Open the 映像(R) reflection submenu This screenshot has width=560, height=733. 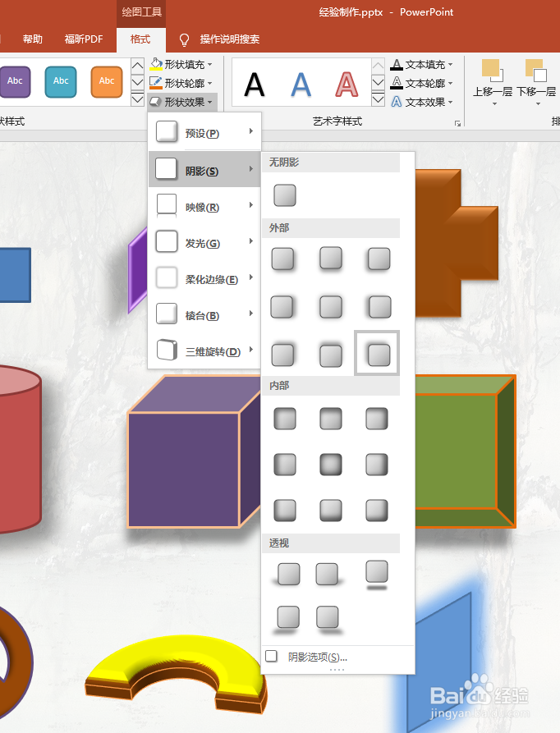coord(204,206)
